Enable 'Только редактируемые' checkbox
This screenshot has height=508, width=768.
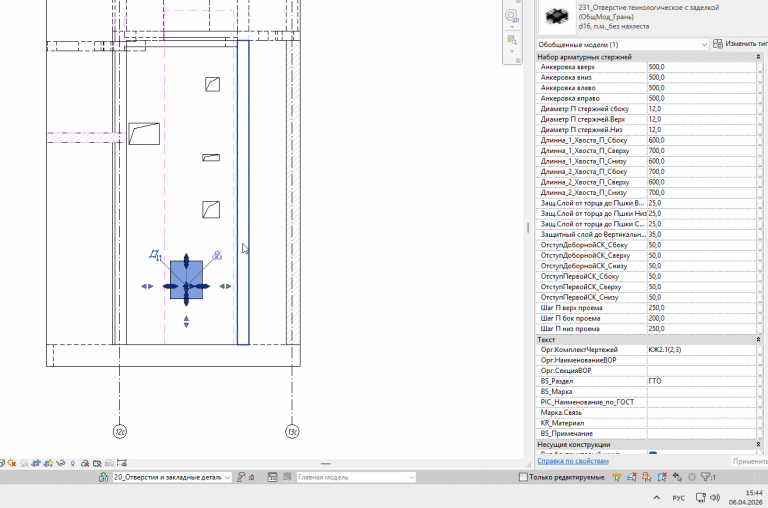[x=523, y=477]
